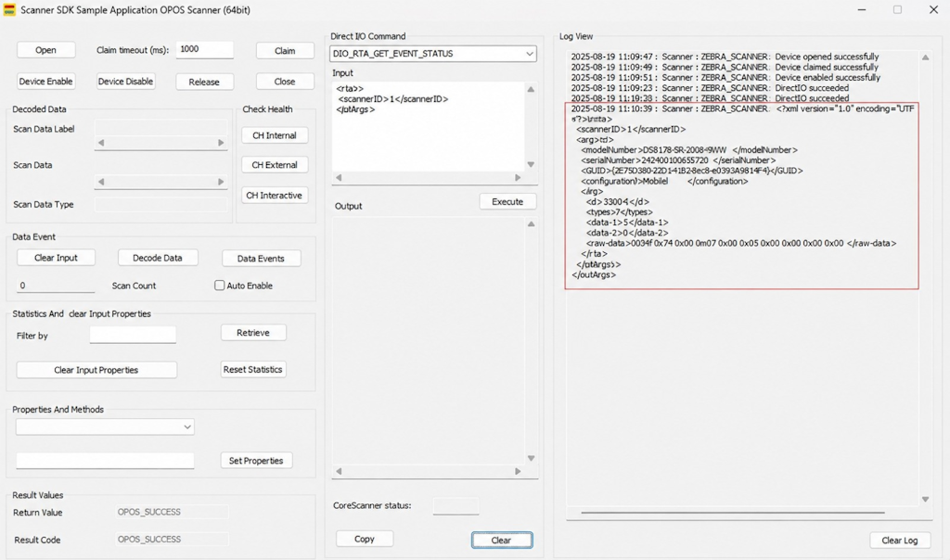The image size is (950, 560).
Task: Click the 'Device opened successfully' log line
Action: [x=725, y=57]
